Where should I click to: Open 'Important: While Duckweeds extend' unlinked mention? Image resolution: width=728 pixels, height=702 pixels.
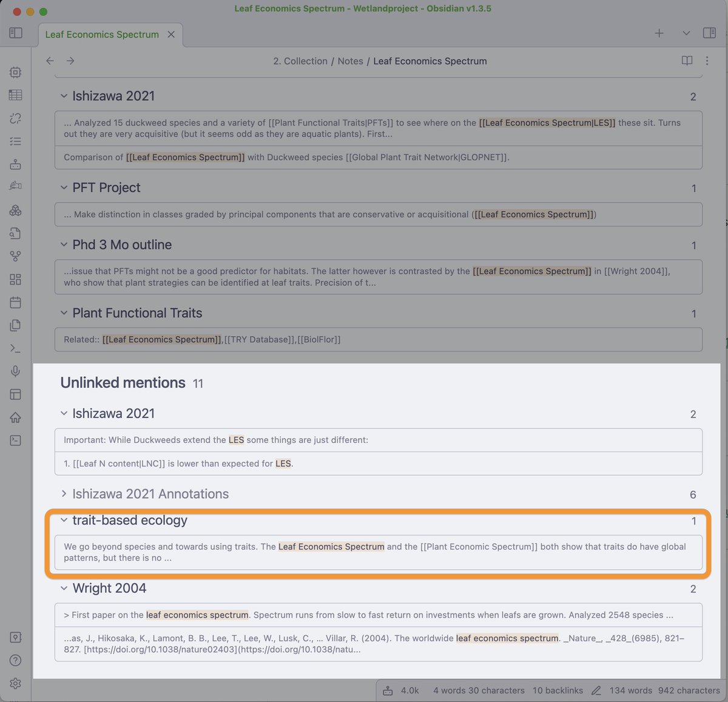tap(379, 440)
